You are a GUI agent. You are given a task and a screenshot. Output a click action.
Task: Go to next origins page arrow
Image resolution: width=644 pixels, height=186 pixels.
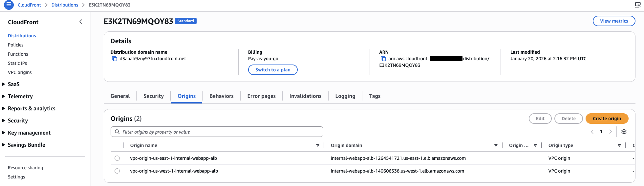(x=611, y=132)
